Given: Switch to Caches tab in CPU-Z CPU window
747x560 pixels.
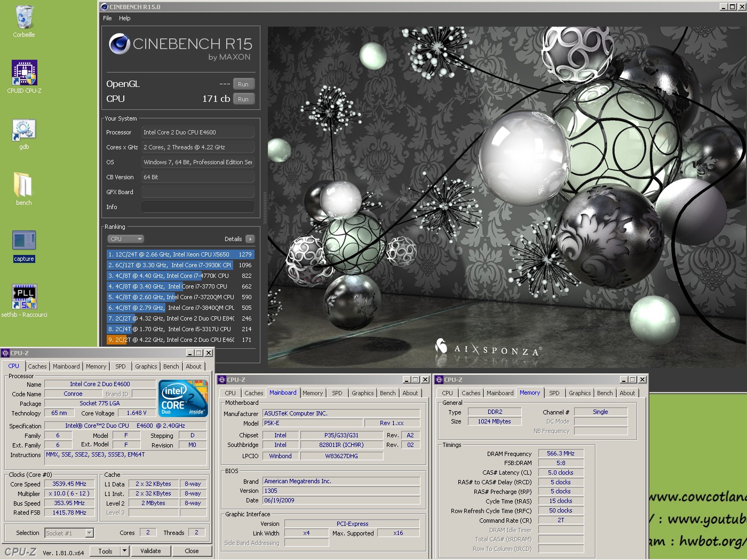Looking at the screenshot, I should coord(37,366).
